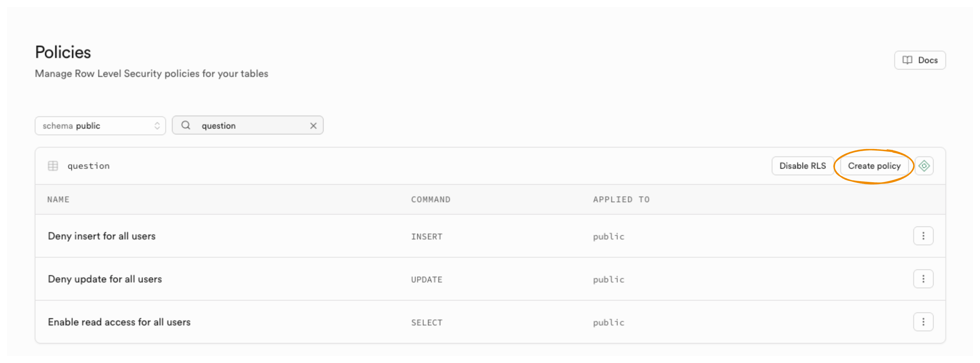Expand the schema public dropdown
980x363 pixels.
point(100,126)
